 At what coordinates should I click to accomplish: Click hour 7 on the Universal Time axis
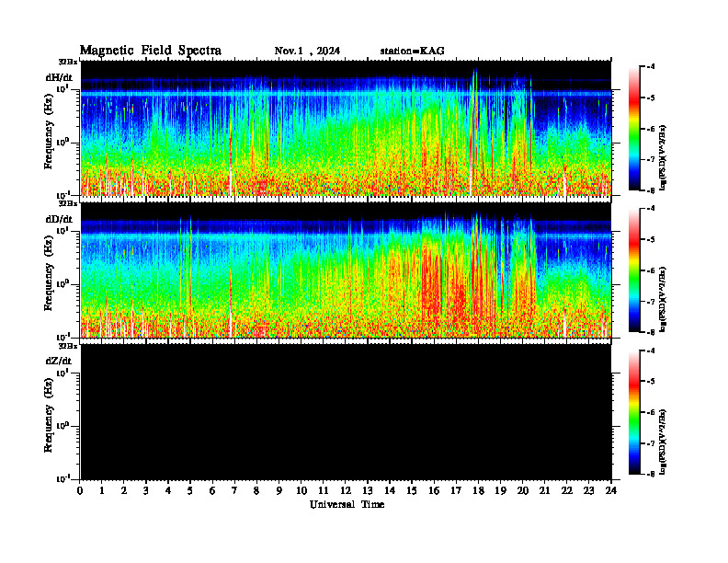(234, 491)
